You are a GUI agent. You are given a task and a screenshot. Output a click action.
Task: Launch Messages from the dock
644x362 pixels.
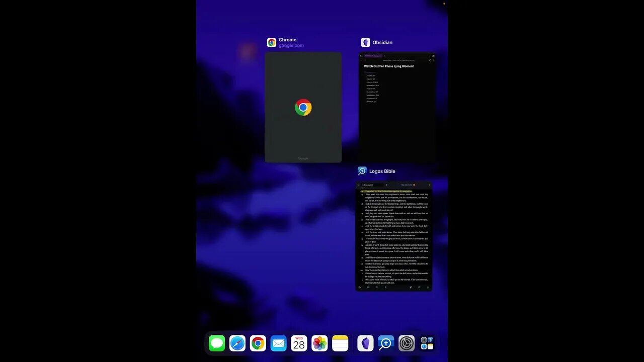217,343
